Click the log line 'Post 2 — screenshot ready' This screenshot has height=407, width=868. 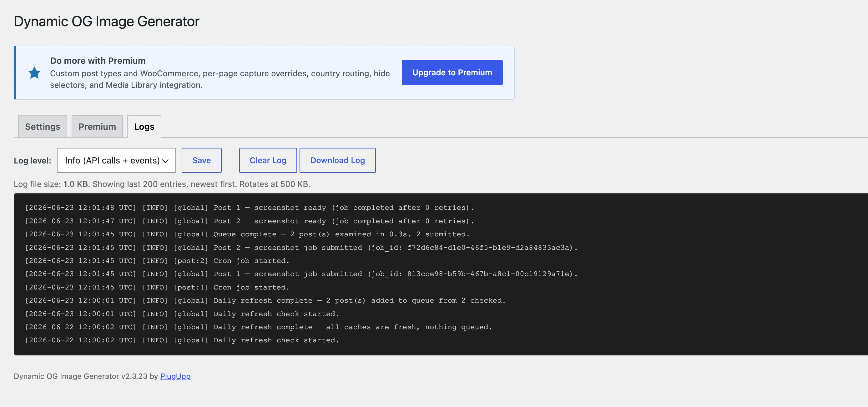tap(249, 221)
